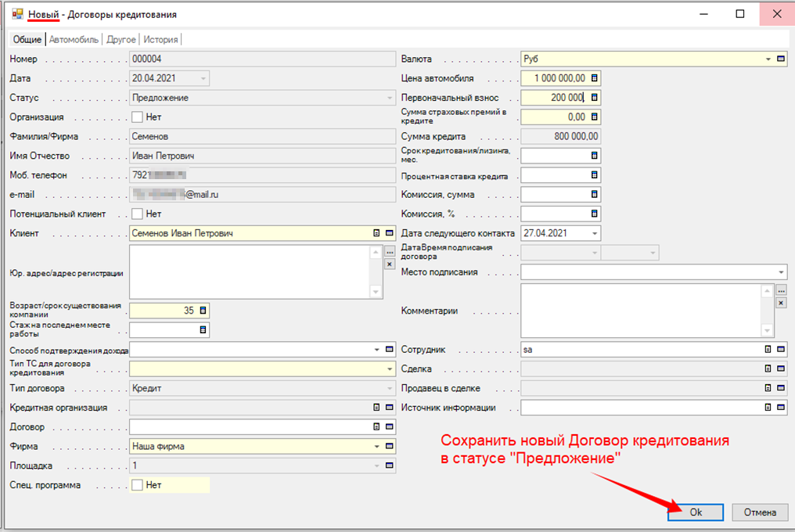Click calculator icon in Первоначальный взнос field
Screen dimensions: 795x532
pyautogui.click(x=595, y=98)
